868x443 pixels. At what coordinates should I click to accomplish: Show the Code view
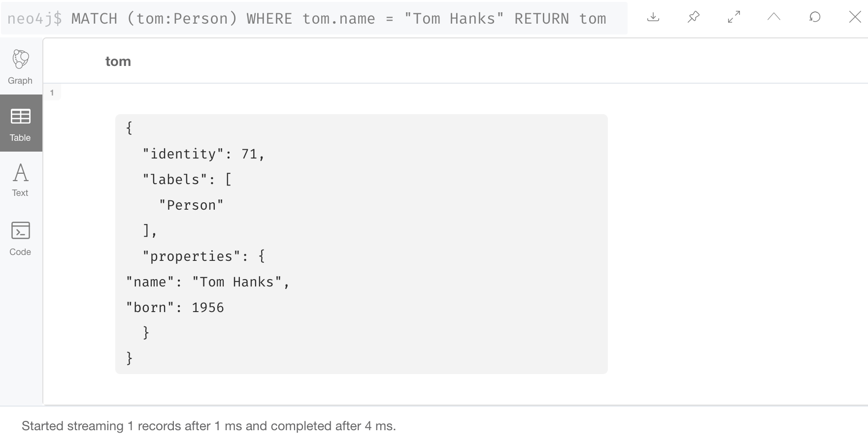pyautogui.click(x=20, y=239)
